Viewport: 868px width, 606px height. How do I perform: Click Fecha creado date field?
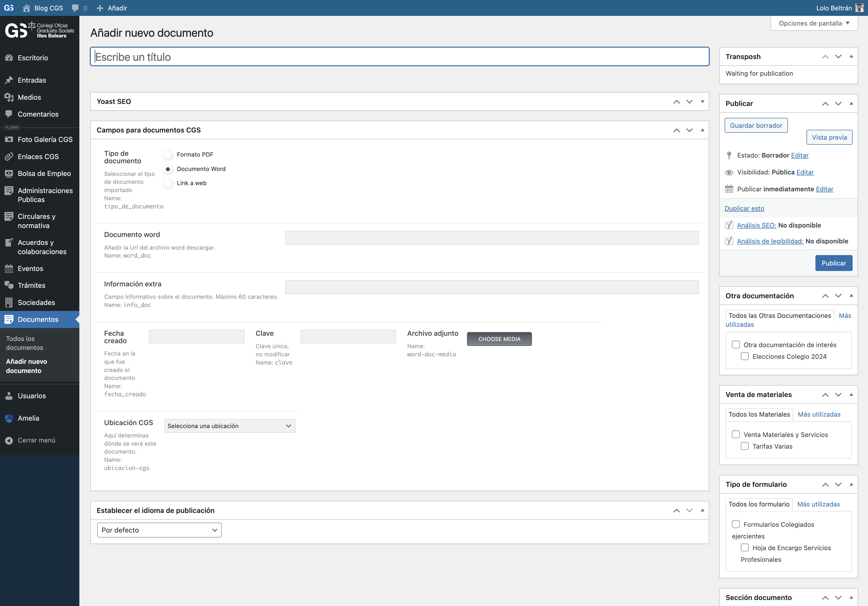197,336
